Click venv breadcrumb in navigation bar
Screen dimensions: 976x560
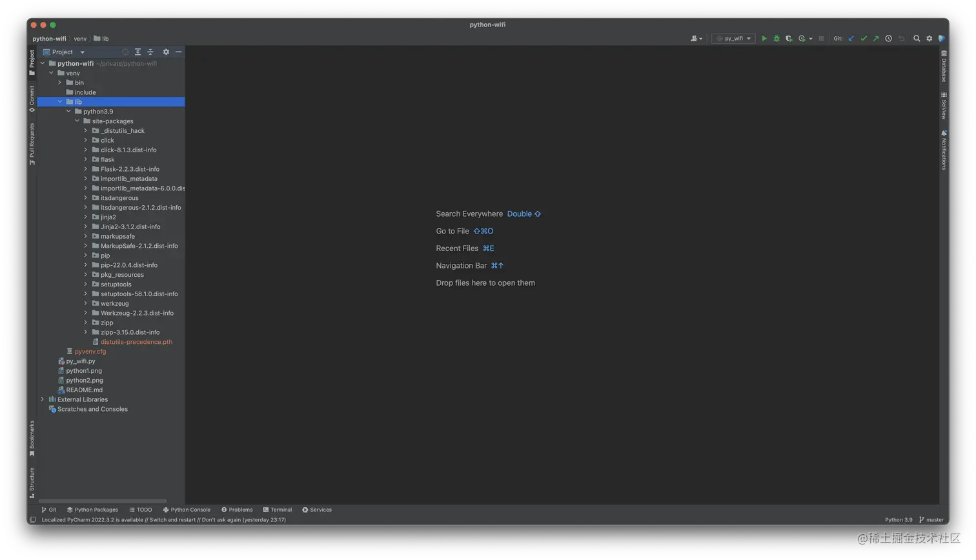(x=80, y=39)
